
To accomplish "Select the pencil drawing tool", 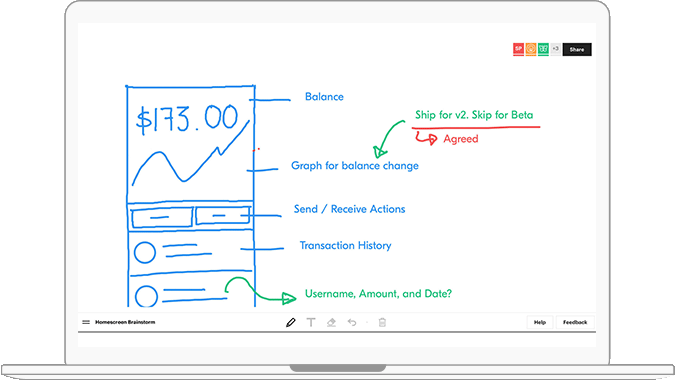I will coord(291,322).
